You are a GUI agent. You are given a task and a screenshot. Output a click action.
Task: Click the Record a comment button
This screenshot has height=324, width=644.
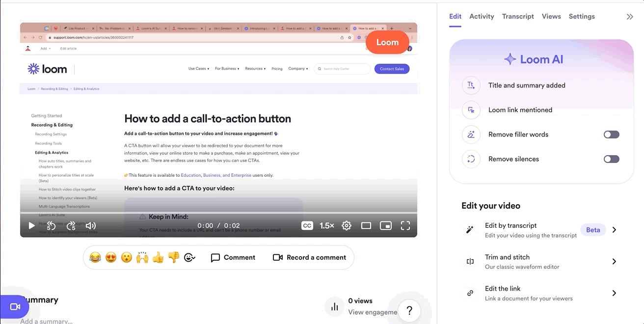click(309, 257)
